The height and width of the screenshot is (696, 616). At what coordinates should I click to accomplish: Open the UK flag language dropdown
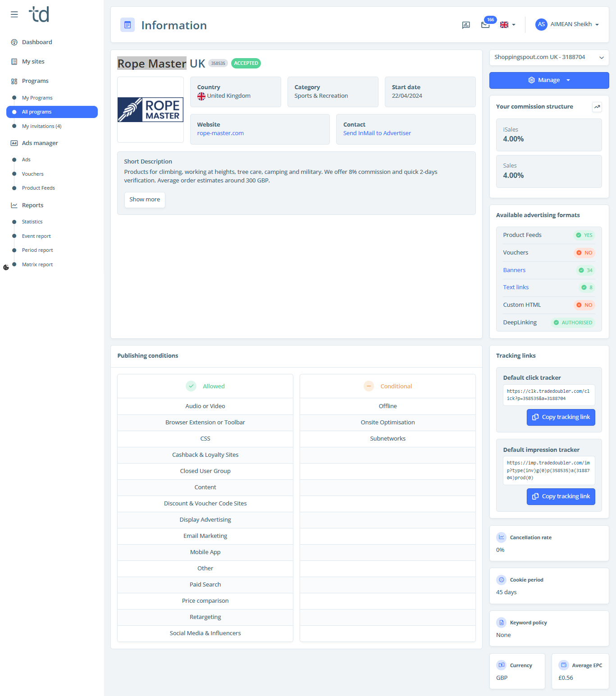point(508,25)
